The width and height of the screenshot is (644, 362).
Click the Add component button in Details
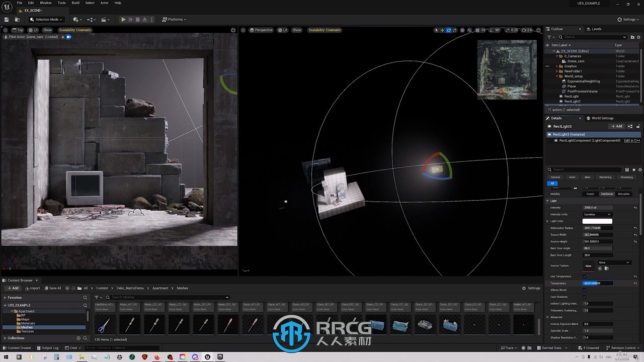tap(616, 126)
